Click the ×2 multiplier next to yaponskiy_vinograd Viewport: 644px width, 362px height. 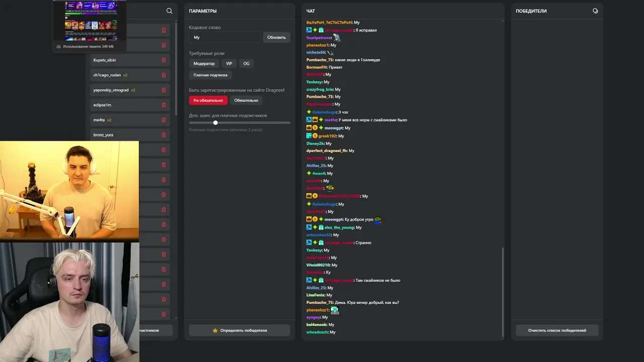tap(133, 90)
